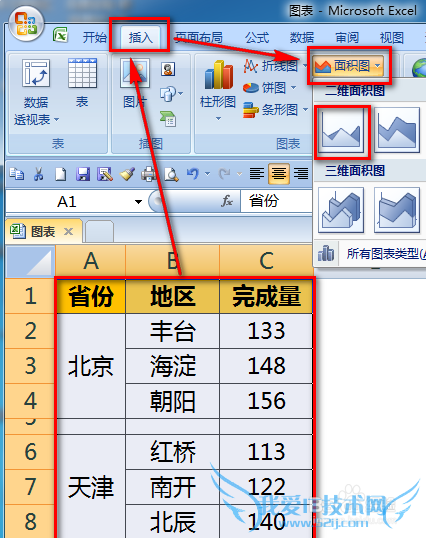Create a new blank document icon
Screen dimensions: 426x538
point(60,174)
